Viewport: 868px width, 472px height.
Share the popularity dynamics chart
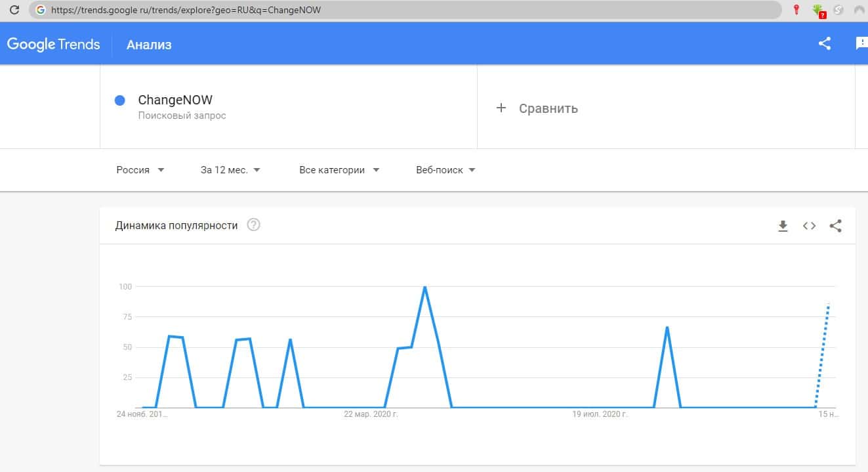click(x=835, y=226)
